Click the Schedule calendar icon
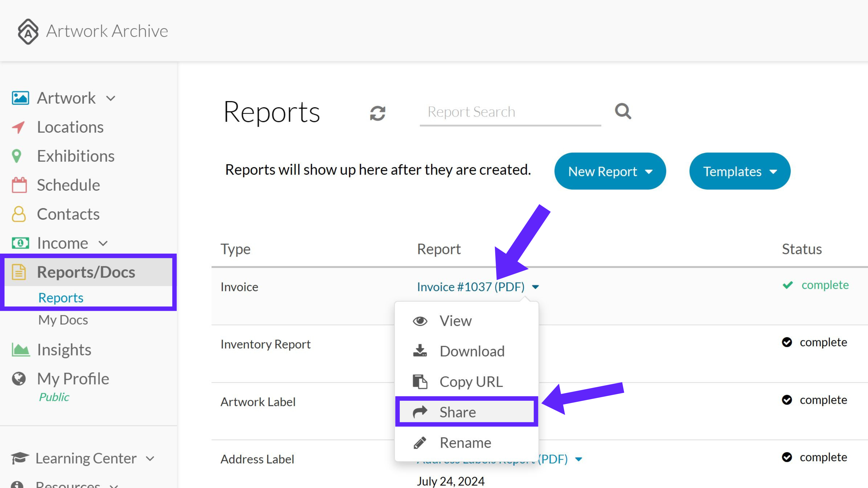Image resolution: width=868 pixels, height=488 pixels. tap(19, 185)
